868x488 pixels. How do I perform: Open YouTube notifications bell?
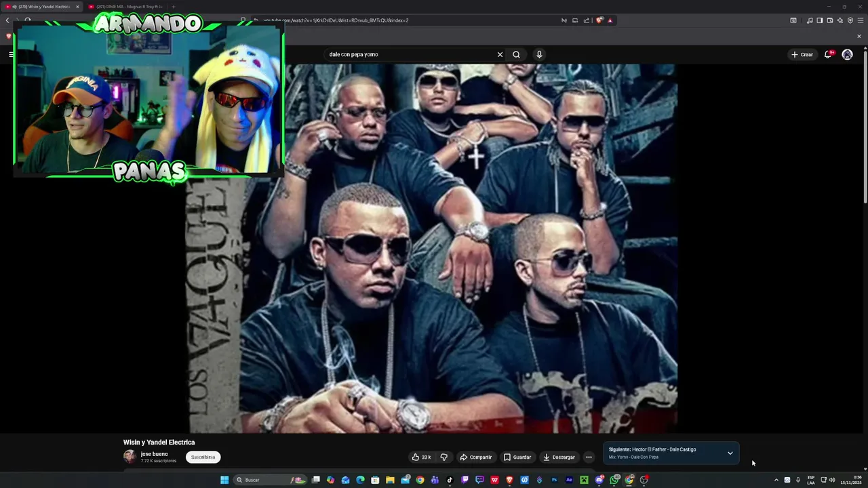click(828, 54)
